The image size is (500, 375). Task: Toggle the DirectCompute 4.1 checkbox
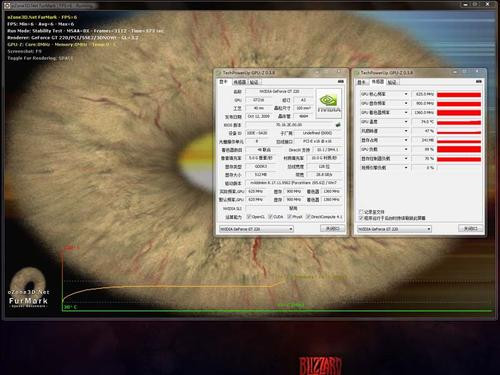tap(308, 217)
